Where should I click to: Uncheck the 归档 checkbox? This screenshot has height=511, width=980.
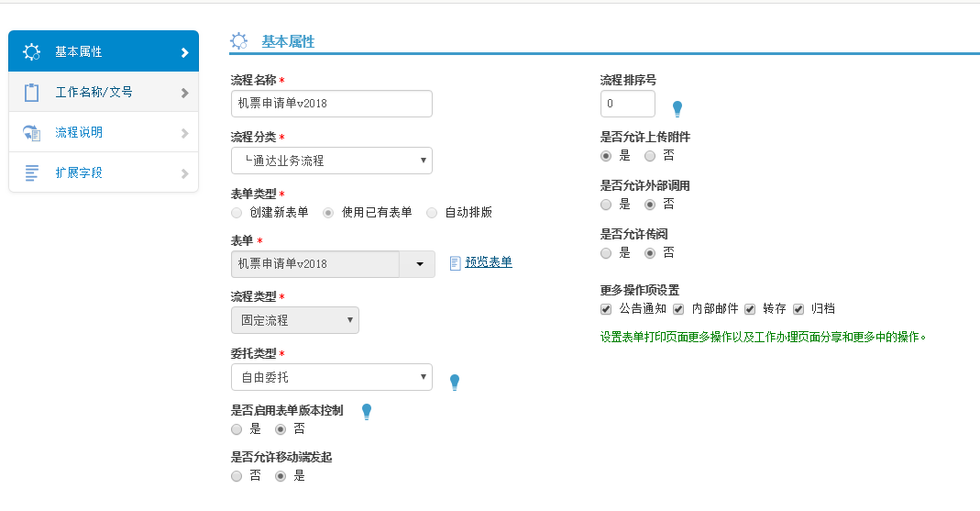tap(798, 309)
